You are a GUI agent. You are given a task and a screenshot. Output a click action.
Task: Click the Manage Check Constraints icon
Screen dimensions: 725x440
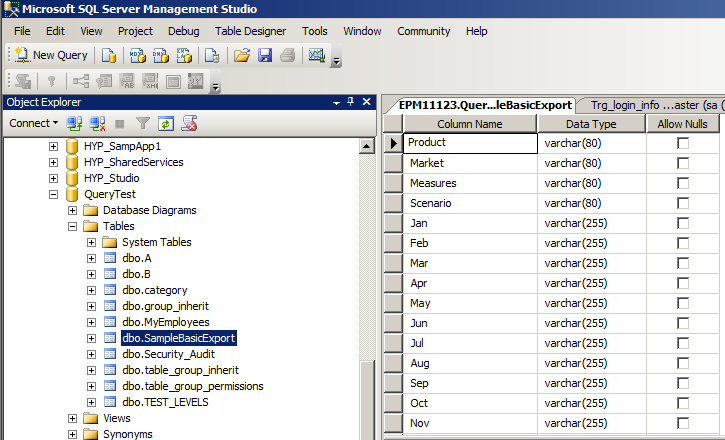[x=173, y=81]
